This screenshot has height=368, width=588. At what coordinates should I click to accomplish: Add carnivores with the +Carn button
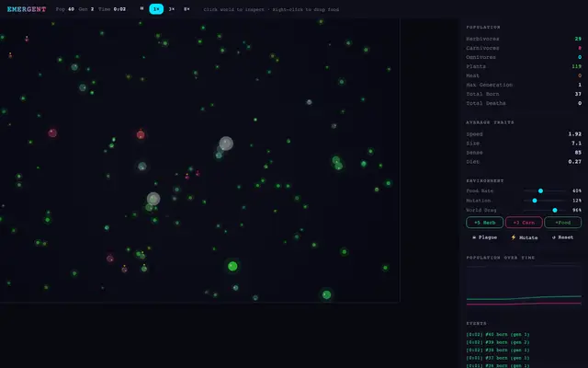pos(524,223)
